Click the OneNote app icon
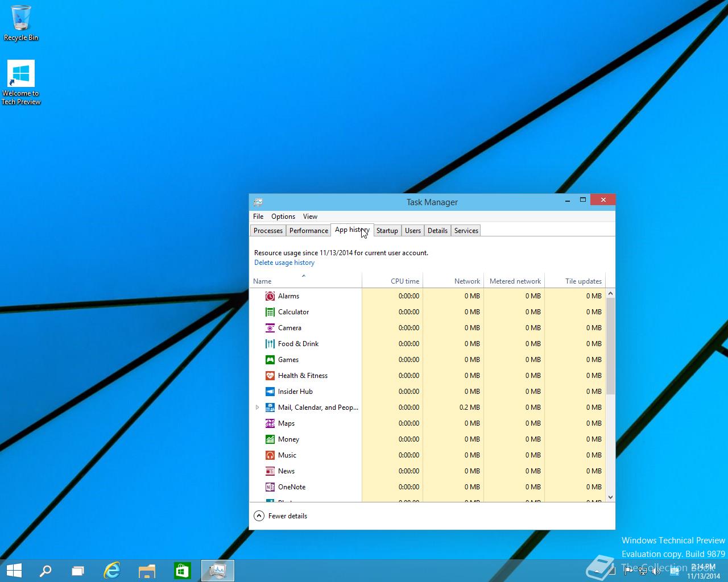 (x=270, y=487)
